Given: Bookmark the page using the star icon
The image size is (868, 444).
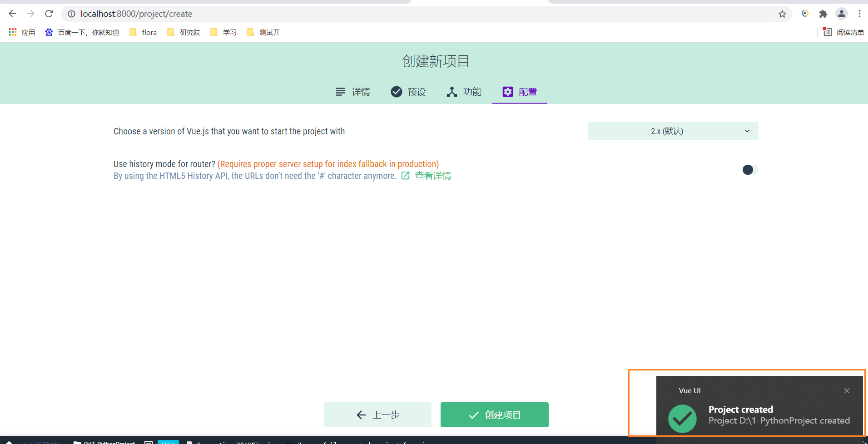Looking at the screenshot, I should [783, 14].
